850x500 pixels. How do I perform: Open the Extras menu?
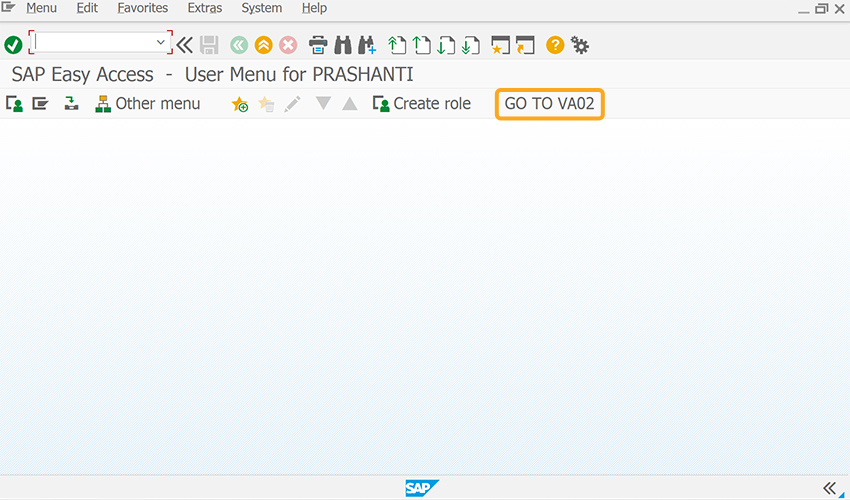(x=204, y=8)
